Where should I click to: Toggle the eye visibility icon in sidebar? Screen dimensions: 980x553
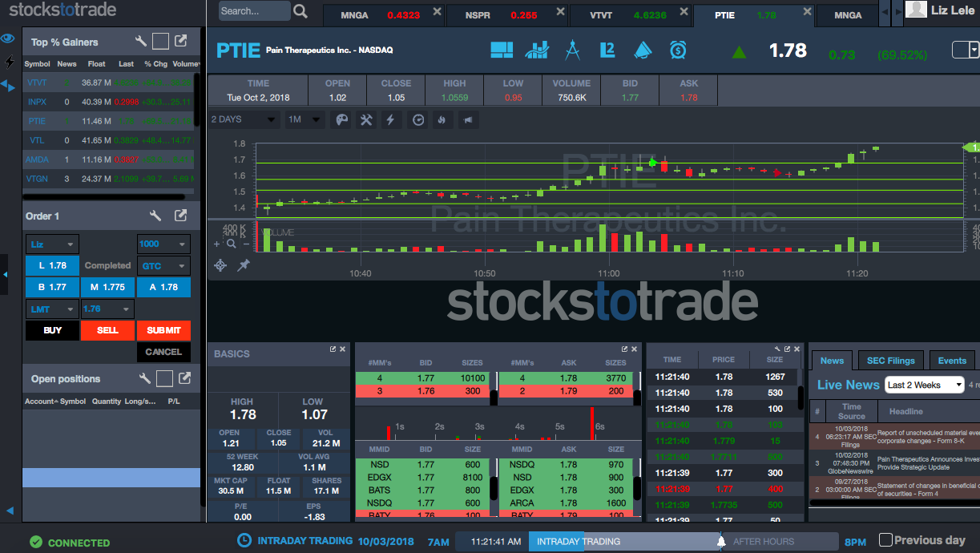point(8,38)
